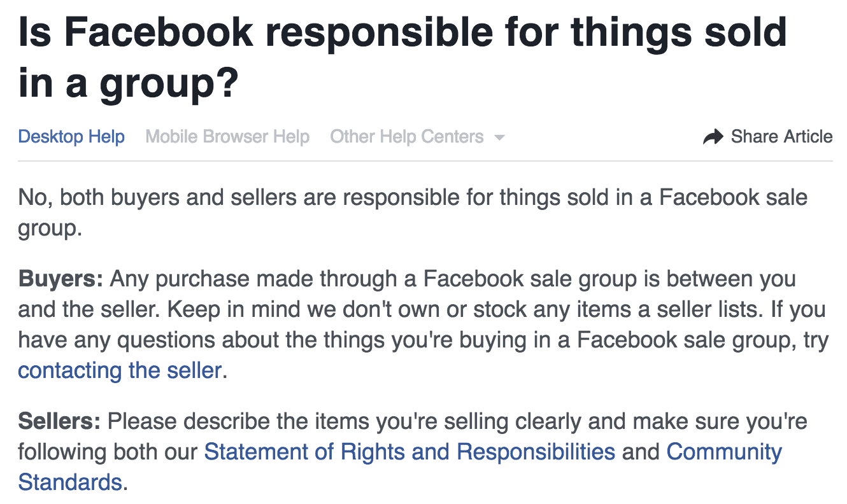The image size is (847, 504).
Task: Click the Share Article arrow icon
Action: [x=713, y=137]
